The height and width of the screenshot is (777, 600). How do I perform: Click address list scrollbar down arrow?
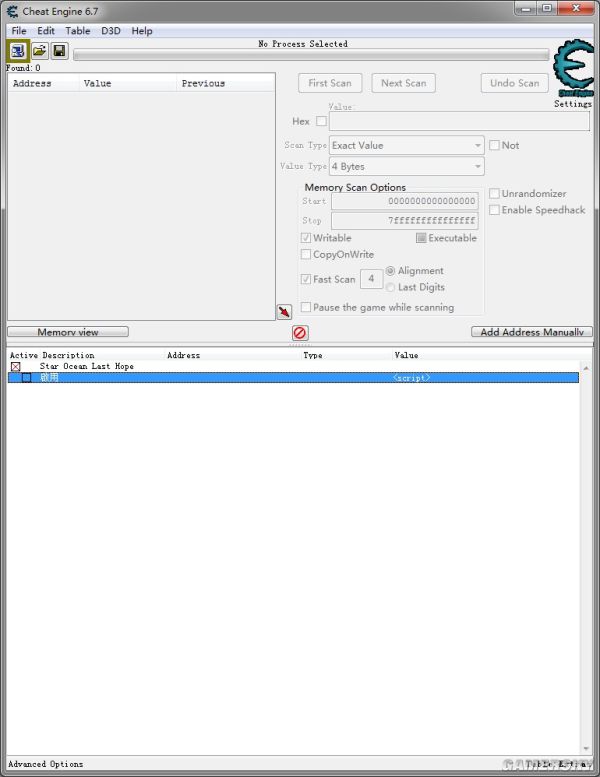pyautogui.click(x=586, y=749)
